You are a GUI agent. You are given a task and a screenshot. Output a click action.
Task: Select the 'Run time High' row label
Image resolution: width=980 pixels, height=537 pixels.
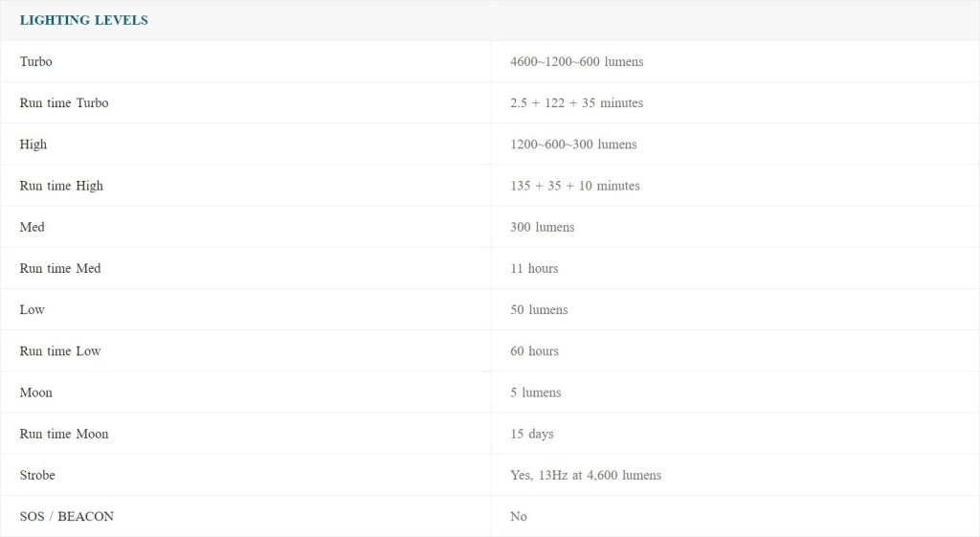click(x=61, y=186)
